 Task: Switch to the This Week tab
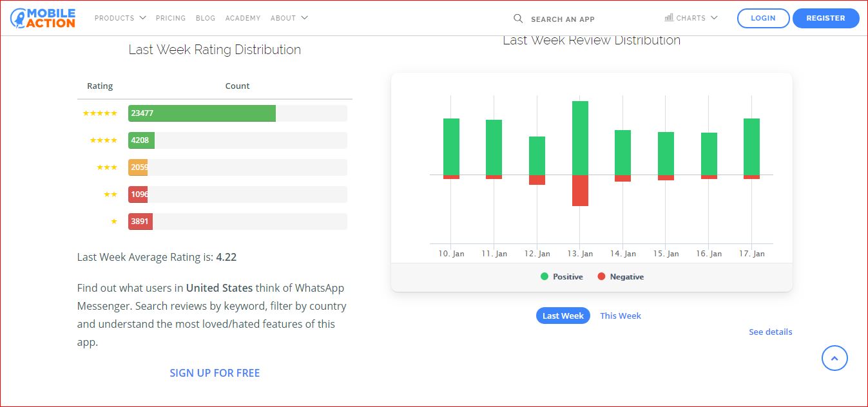pos(621,316)
